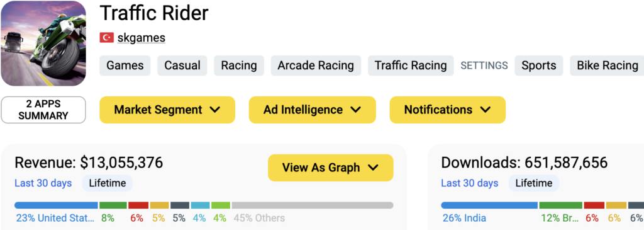The height and width of the screenshot is (230, 644).
Task: Click the blue India downloads bar segment
Action: (489, 205)
